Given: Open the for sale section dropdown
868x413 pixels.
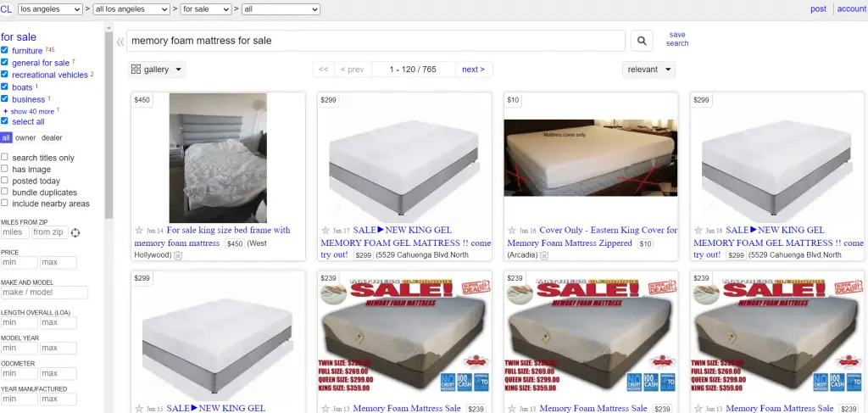Looking at the screenshot, I should click(x=205, y=9).
